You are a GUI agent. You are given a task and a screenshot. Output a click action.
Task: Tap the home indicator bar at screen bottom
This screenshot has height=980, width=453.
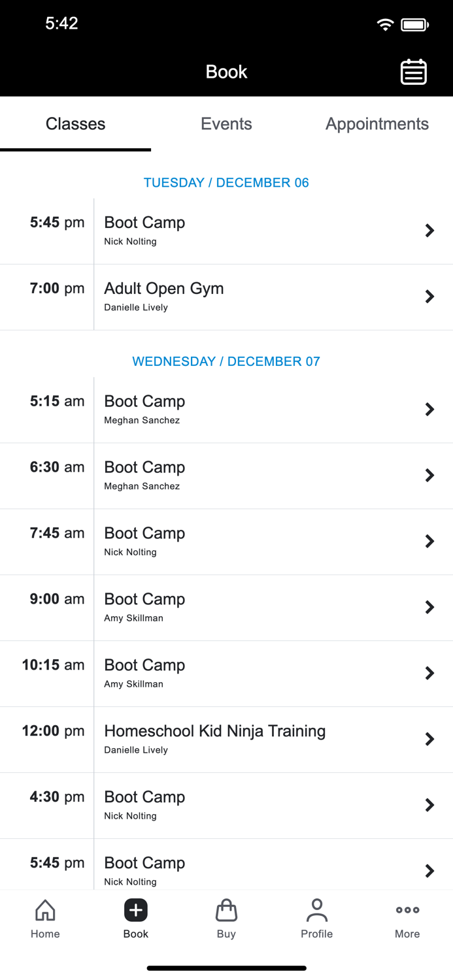tap(226, 968)
